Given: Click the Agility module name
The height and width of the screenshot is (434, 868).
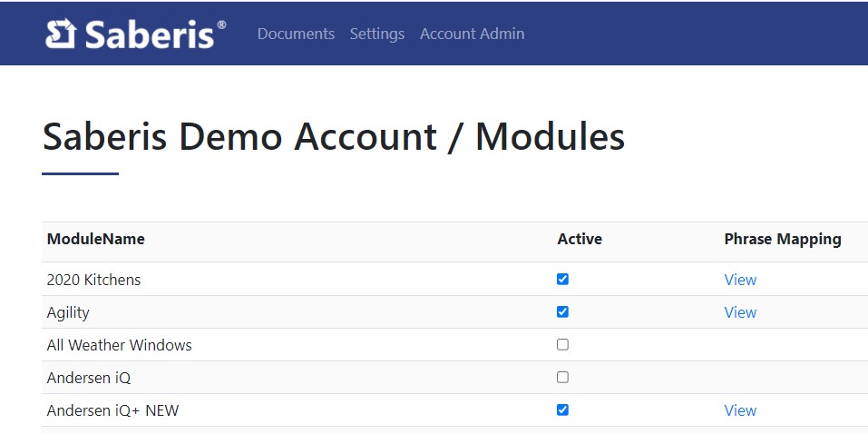Looking at the screenshot, I should pyautogui.click(x=68, y=312).
